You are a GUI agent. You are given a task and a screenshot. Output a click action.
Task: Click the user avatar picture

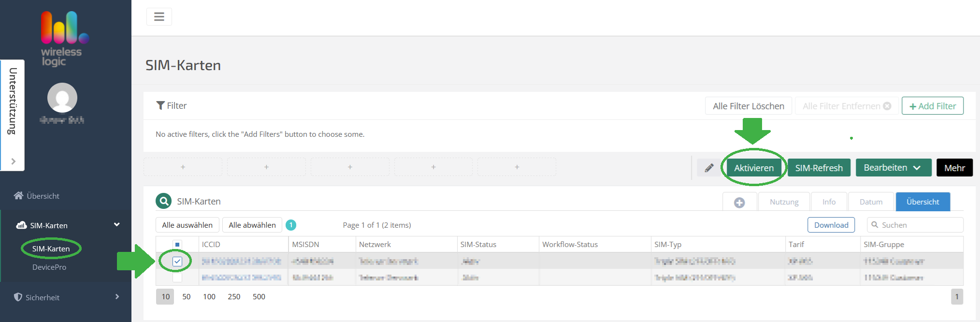62,98
